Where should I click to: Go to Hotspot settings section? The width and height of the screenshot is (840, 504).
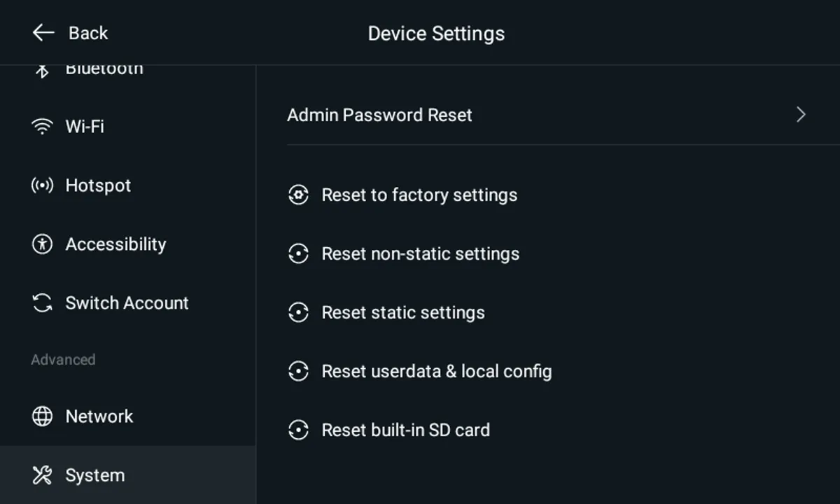pyautogui.click(x=98, y=185)
